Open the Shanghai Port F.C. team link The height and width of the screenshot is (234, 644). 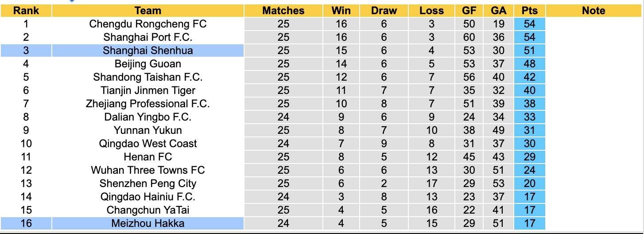(148, 37)
